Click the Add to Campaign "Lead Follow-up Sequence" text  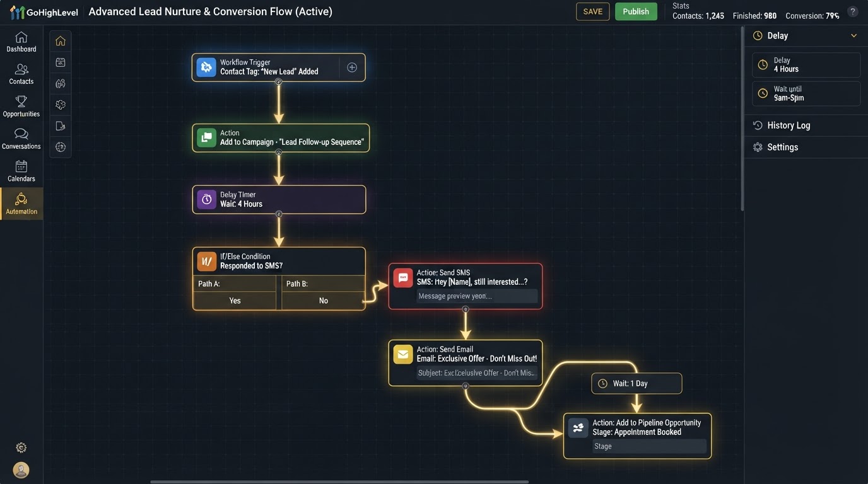[x=292, y=142]
